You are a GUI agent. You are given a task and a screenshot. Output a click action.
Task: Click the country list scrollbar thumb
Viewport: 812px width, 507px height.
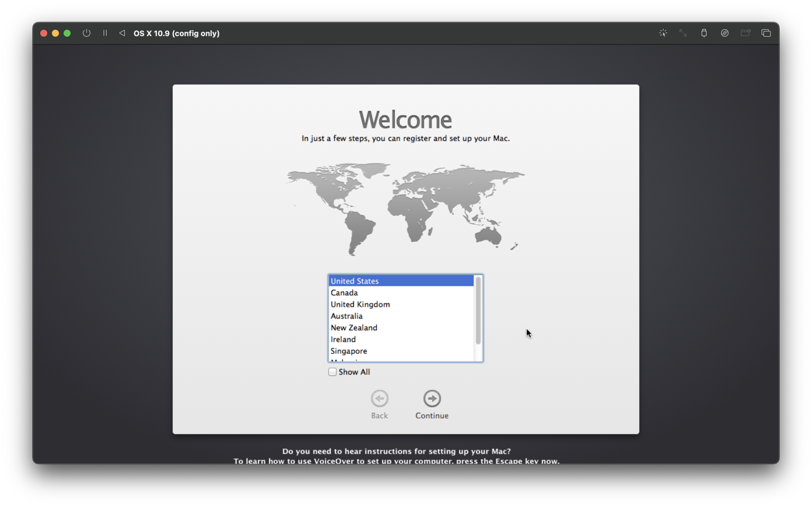pyautogui.click(x=478, y=310)
